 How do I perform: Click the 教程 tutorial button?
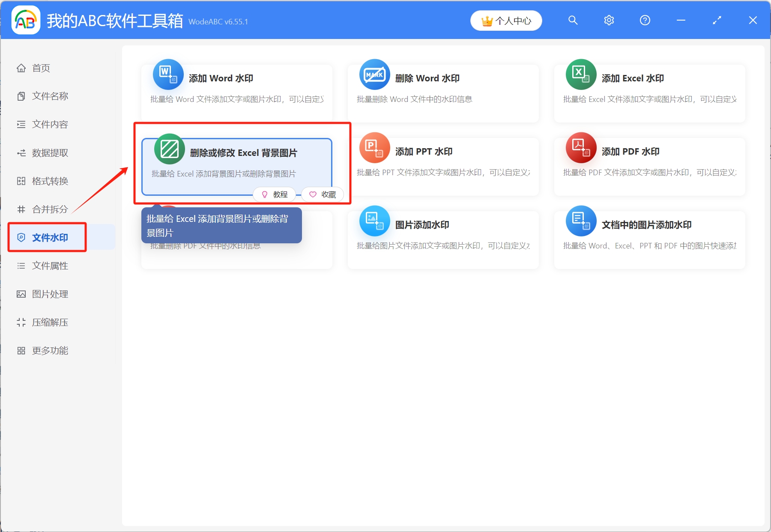pyautogui.click(x=274, y=194)
